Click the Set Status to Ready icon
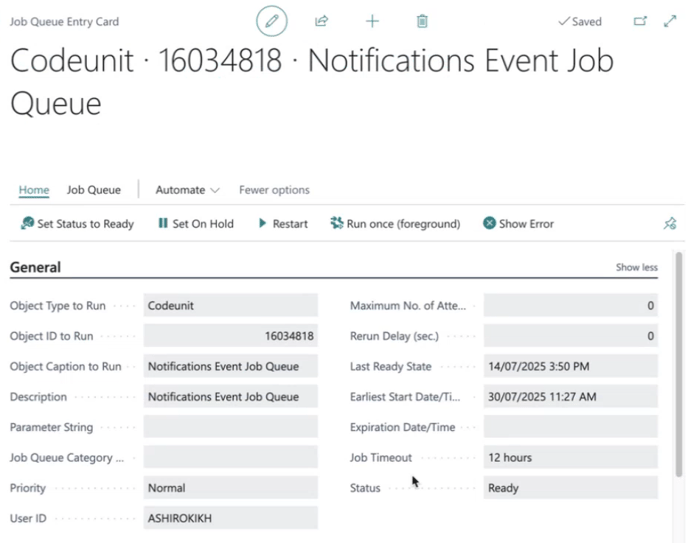688x543 pixels. (x=27, y=223)
